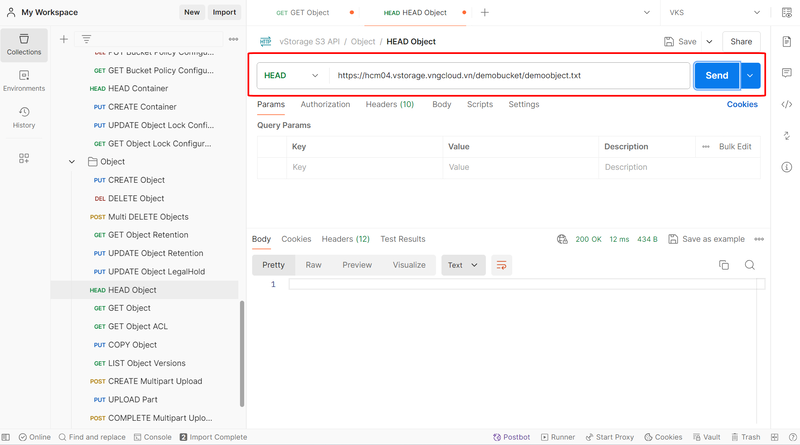Toggle the line wrap icon in response
The height and width of the screenshot is (445, 800).
pyautogui.click(x=501, y=265)
